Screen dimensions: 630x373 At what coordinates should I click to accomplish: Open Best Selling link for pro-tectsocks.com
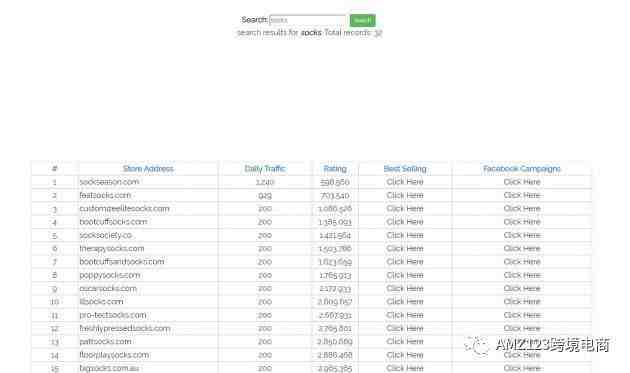405,315
